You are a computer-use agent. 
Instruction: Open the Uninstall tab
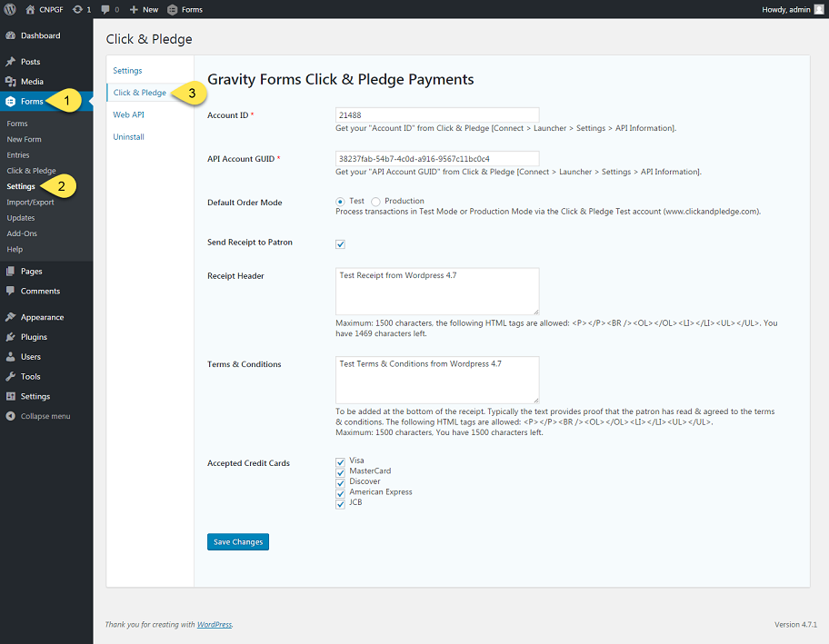128,137
